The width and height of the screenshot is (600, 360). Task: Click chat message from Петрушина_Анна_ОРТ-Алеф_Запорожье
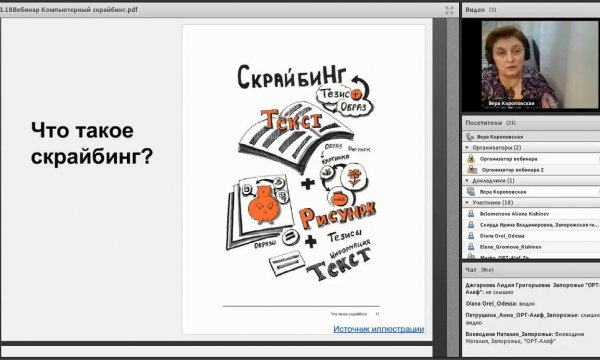(532, 319)
